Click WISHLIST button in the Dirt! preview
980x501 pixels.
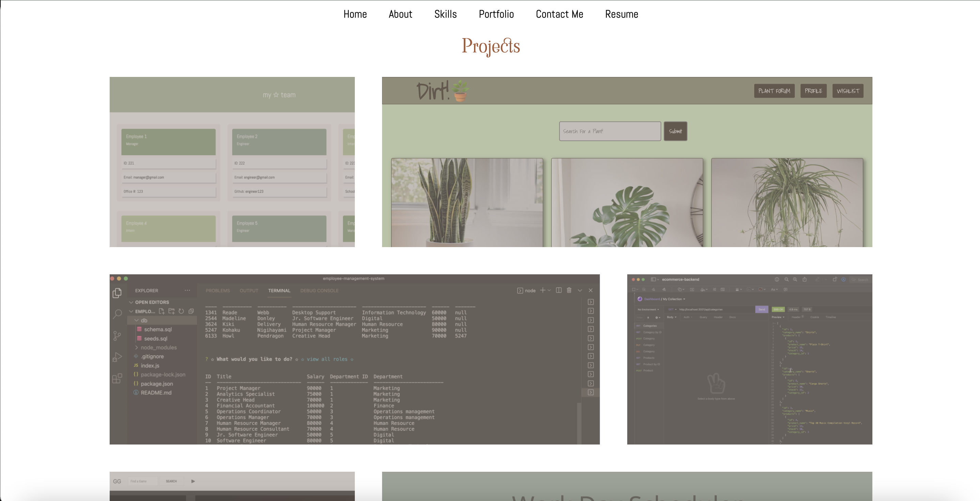click(x=848, y=91)
